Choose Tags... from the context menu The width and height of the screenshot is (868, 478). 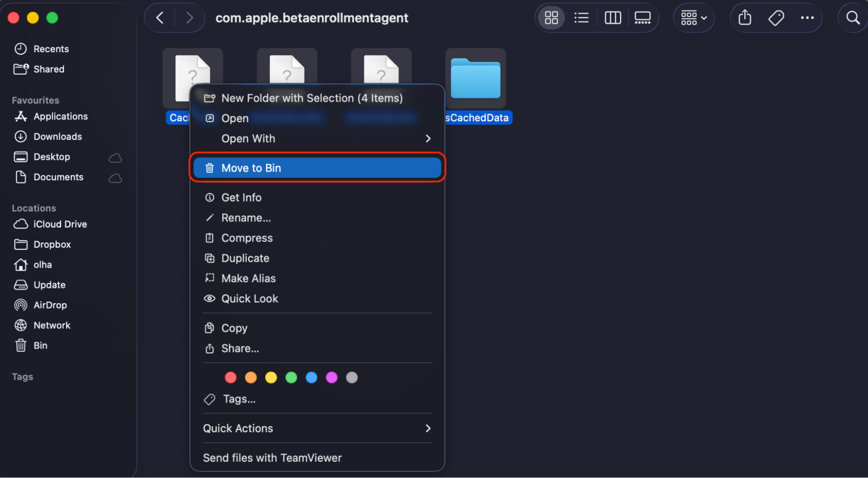point(317,399)
